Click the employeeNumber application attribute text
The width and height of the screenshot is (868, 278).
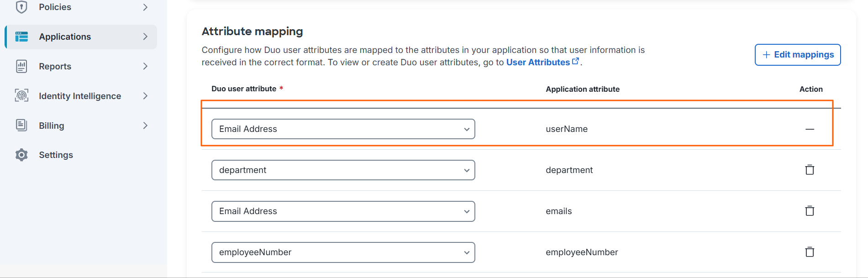click(582, 252)
